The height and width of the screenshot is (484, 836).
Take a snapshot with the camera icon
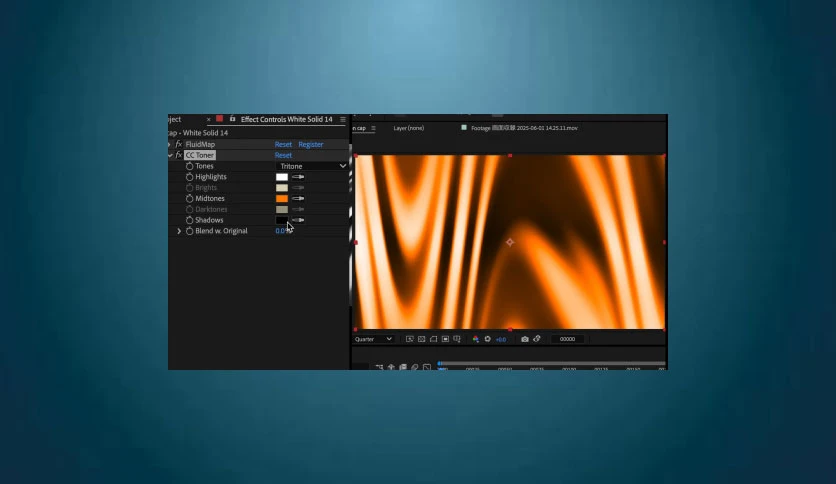pos(525,339)
